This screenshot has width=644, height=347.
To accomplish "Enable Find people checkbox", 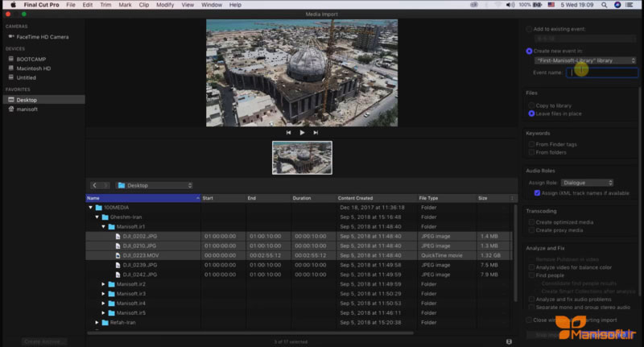I will (531, 275).
